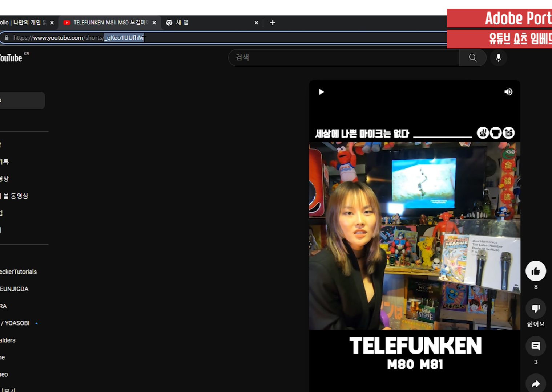Close the 나만의 개인 portfolio tab

click(52, 23)
